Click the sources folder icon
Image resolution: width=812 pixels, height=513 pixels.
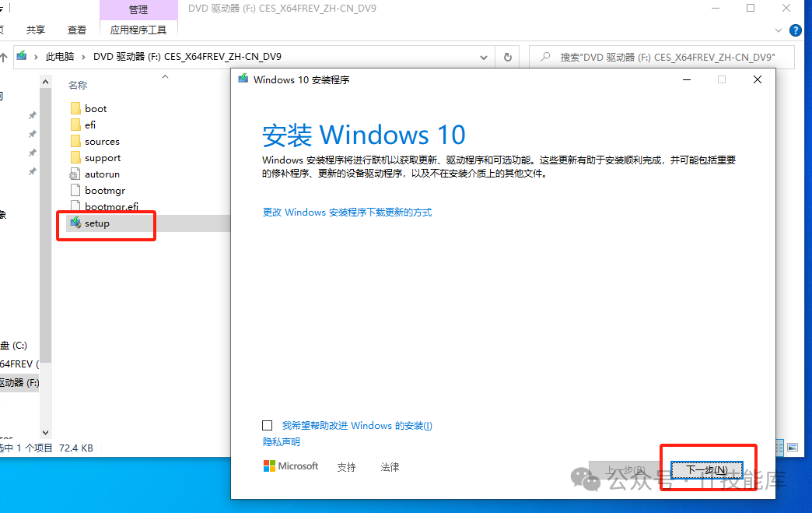click(x=75, y=142)
